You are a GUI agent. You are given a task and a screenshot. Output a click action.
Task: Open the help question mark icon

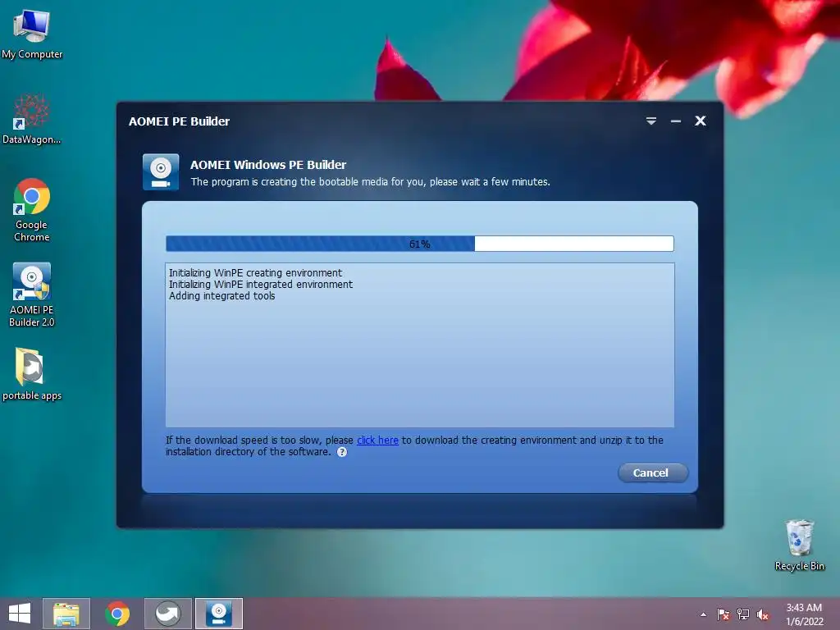click(342, 452)
